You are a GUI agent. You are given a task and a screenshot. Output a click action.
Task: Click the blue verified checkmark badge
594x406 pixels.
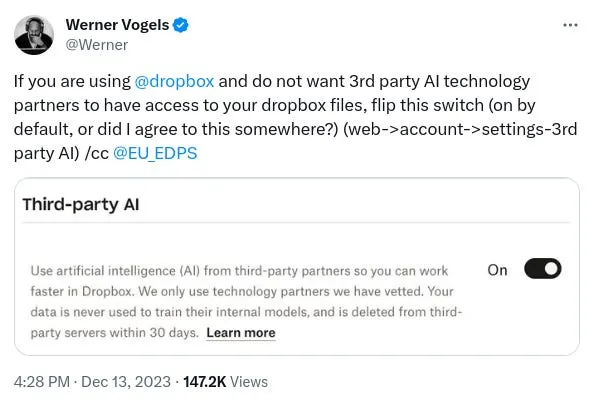180,25
